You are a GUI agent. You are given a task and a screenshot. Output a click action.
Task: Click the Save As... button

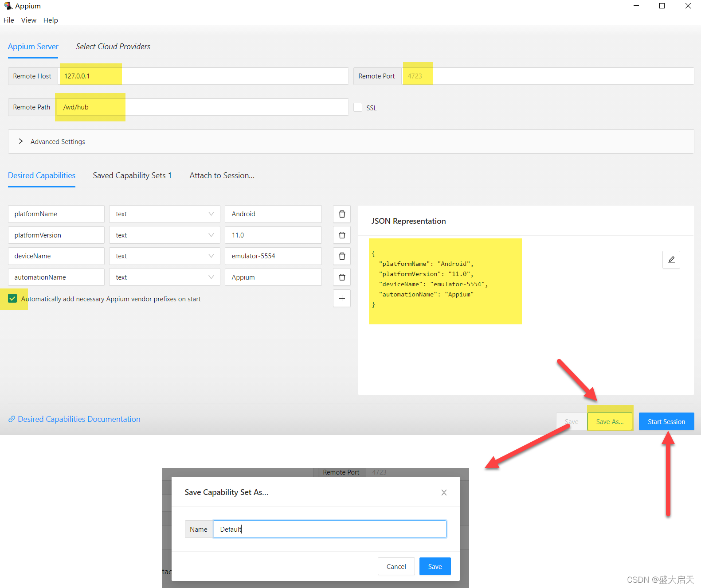pos(610,422)
